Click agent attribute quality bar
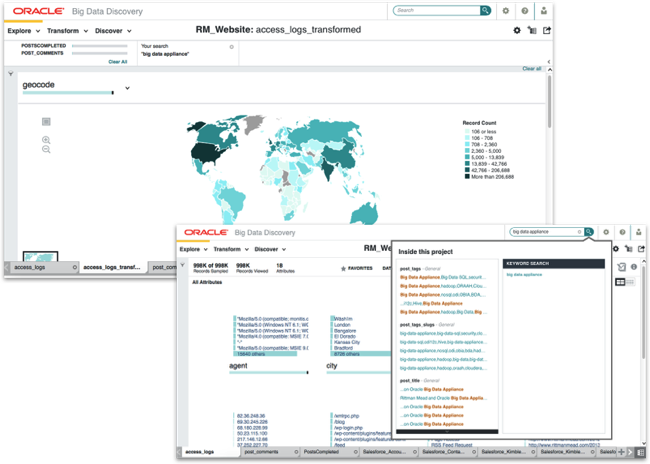650x464 pixels. pyautogui.click(x=269, y=372)
